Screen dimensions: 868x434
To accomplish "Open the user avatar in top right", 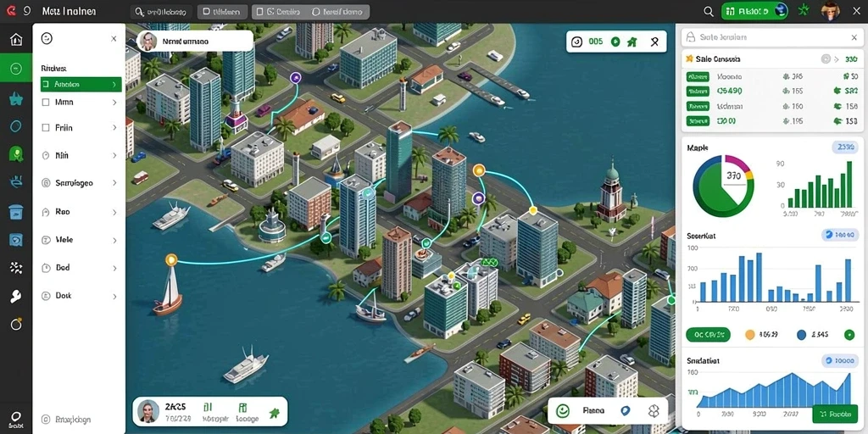I will coord(829,11).
